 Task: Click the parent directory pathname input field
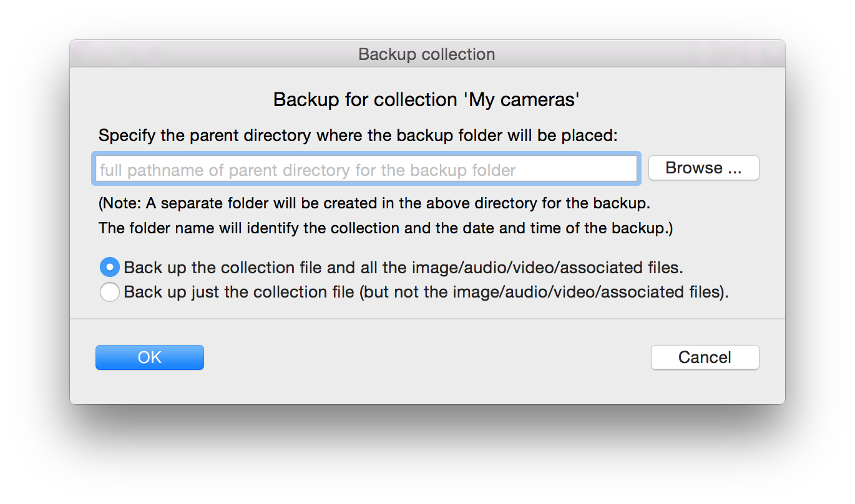[x=366, y=168]
